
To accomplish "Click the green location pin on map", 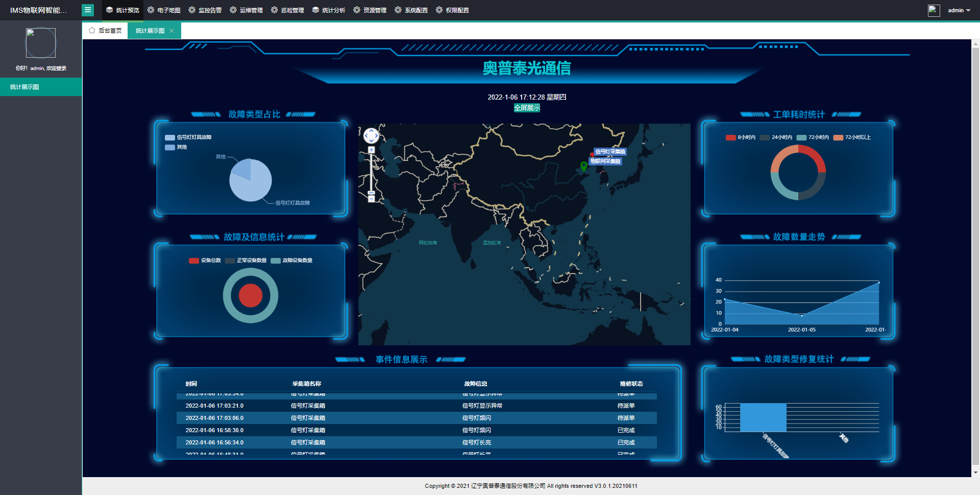I will [x=584, y=166].
